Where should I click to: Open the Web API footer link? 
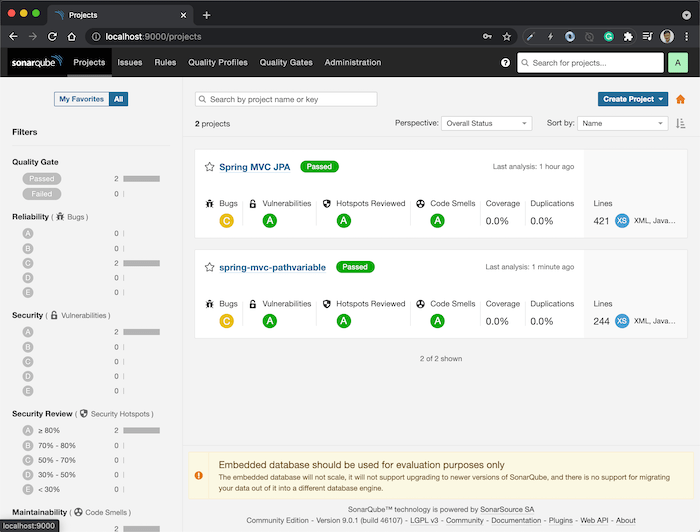594,520
